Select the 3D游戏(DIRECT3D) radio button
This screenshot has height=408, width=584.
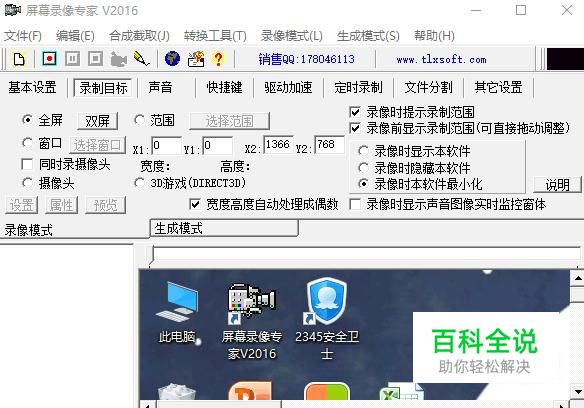(139, 183)
